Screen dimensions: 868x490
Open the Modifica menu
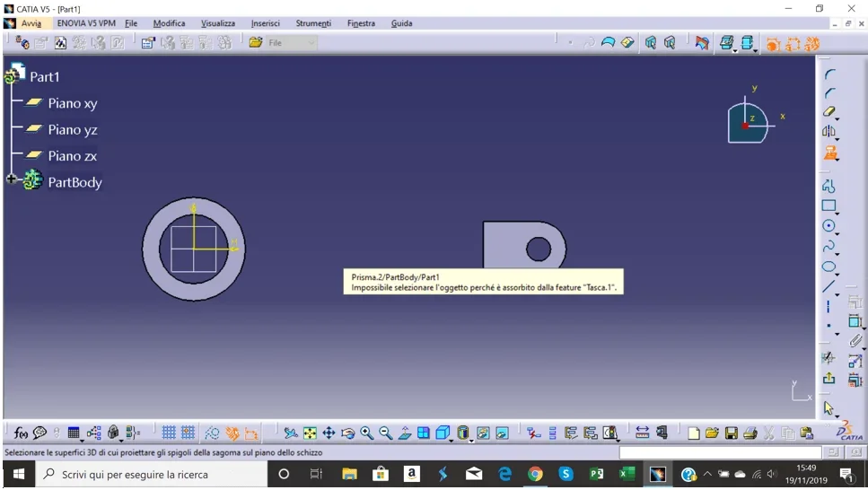tap(169, 23)
